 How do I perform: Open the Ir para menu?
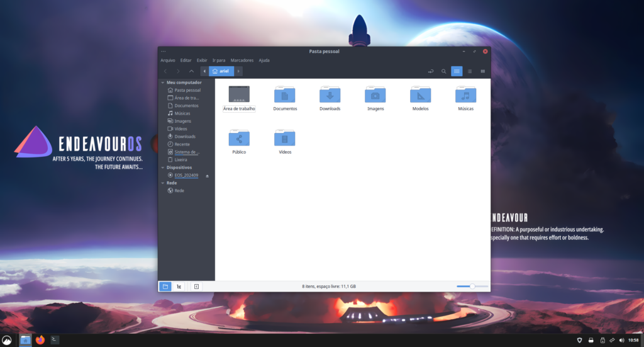218,60
